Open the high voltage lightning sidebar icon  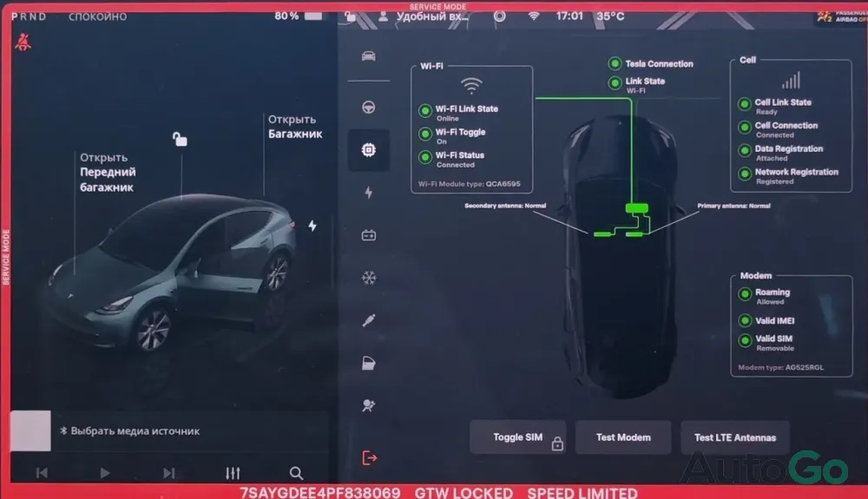point(369,192)
